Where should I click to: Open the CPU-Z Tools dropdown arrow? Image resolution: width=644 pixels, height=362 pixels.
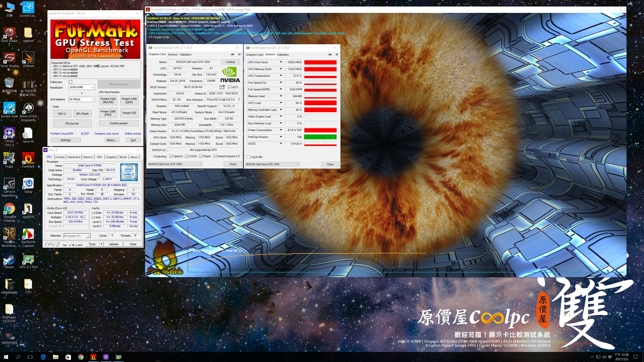click(x=101, y=244)
